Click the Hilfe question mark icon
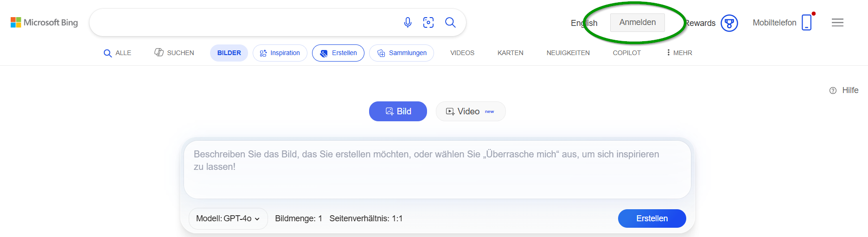This screenshot has width=868, height=237. [833, 90]
